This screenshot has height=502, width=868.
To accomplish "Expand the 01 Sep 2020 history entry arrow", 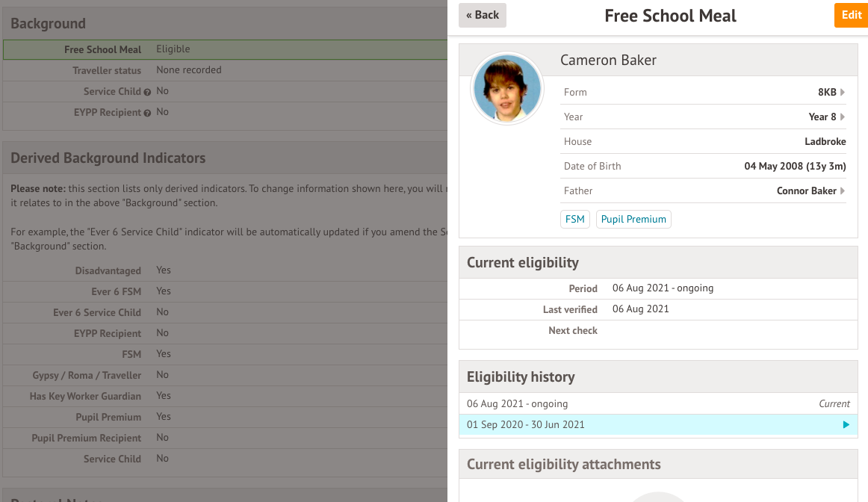I will pyautogui.click(x=846, y=425).
